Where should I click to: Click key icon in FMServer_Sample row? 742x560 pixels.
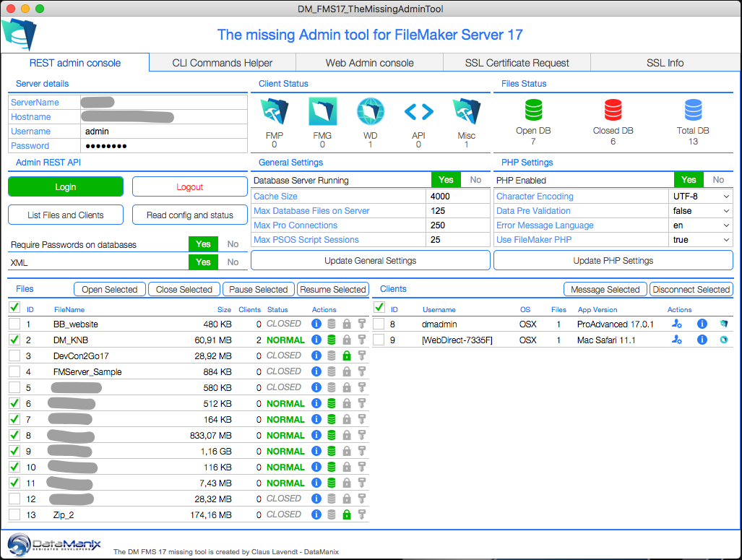362,371
